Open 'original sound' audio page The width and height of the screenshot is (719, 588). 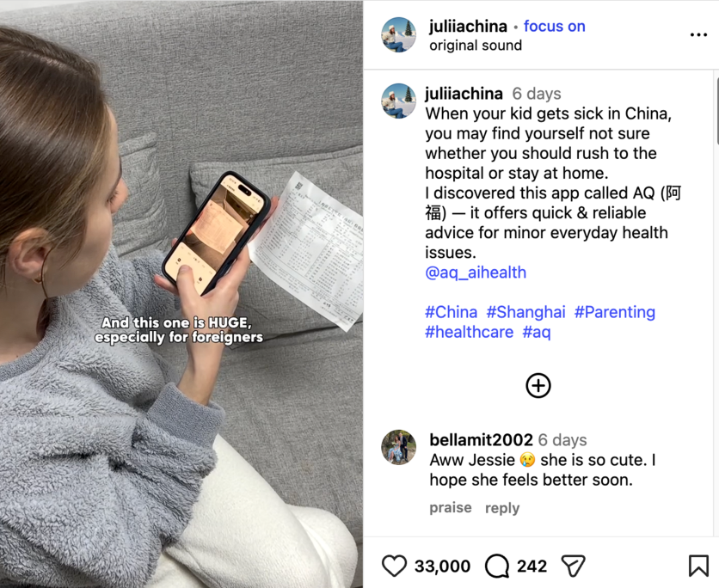[x=476, y=46]
